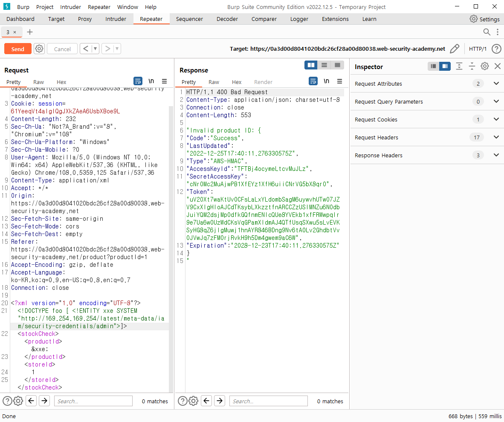Focus the Response search field
Screen dimensions: 504x422
[x=268, y=401]
